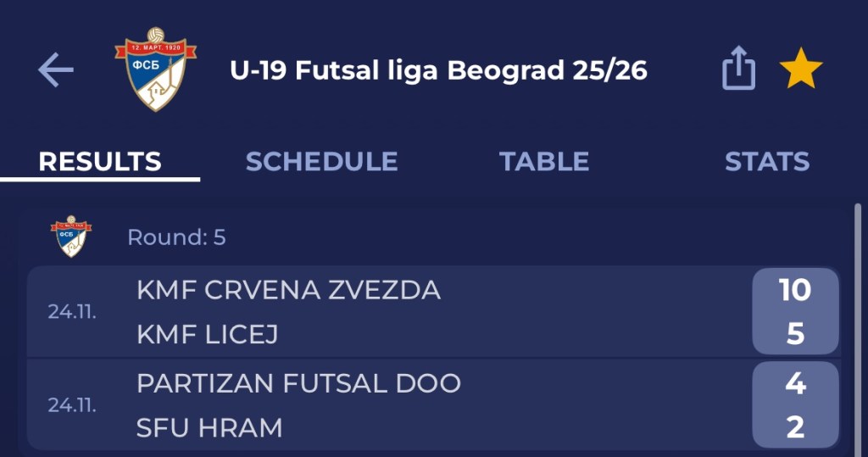Select the Round: 5 header
This screenshot has width=868, height=457.
(x=176, y=237)
